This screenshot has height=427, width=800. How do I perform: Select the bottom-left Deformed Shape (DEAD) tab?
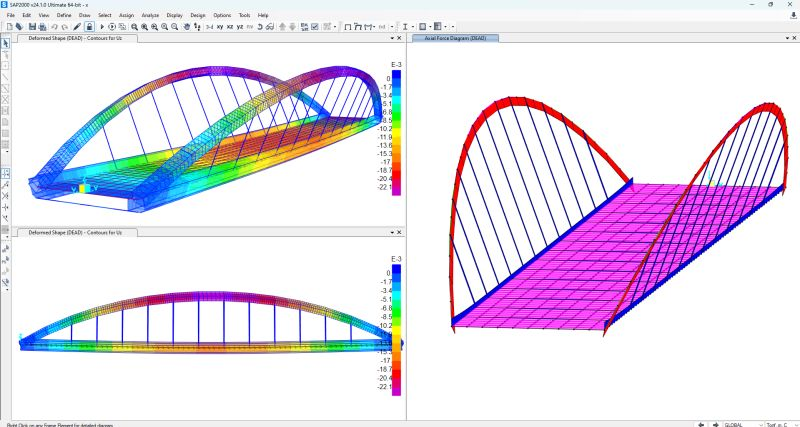click(x=75, y=232)
